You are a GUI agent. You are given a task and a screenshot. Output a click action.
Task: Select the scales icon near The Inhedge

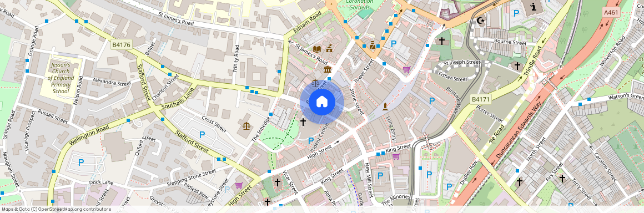[246, 125]
